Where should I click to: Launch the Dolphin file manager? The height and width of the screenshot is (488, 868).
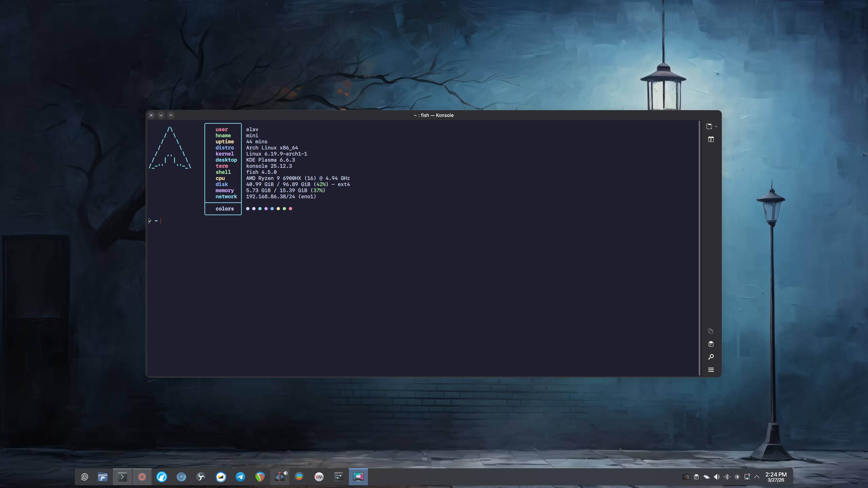point(103,477)
